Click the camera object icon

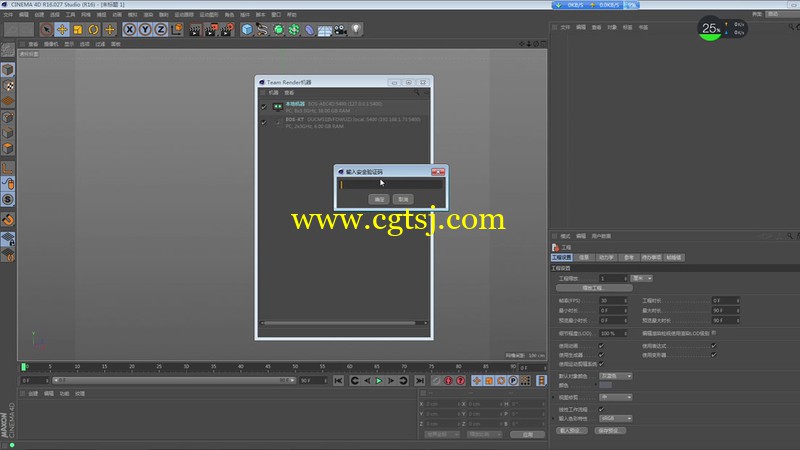(340, 30)
